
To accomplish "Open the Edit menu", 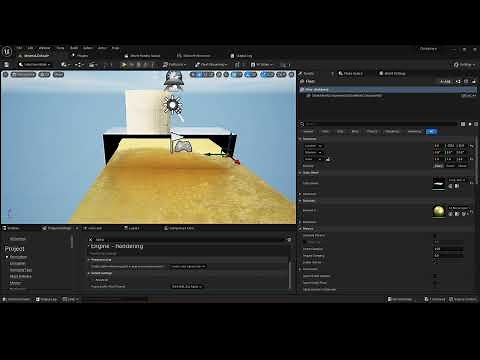I will click(30, 48).
